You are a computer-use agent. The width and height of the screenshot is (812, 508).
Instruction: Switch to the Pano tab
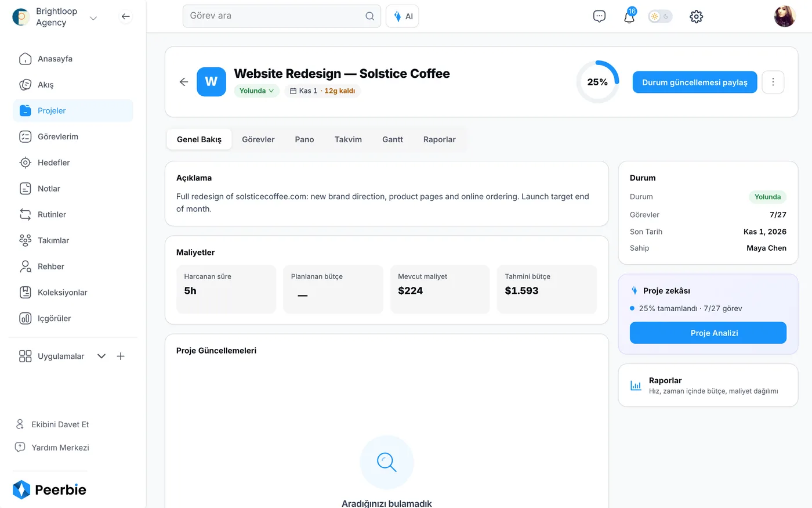coord(304,139)
